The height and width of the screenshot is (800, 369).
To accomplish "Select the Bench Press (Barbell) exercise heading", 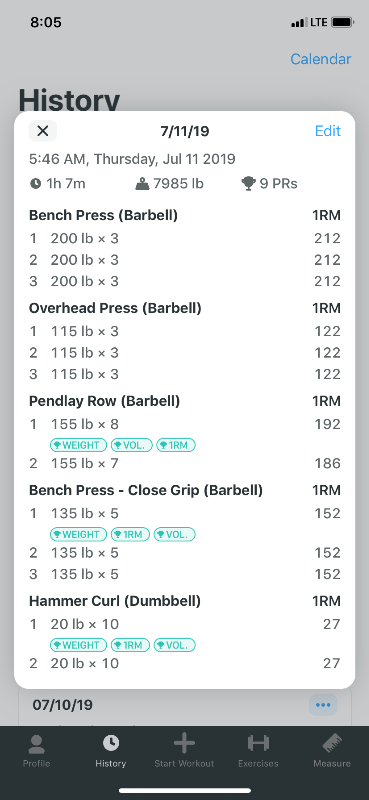I will pos(104,215).
